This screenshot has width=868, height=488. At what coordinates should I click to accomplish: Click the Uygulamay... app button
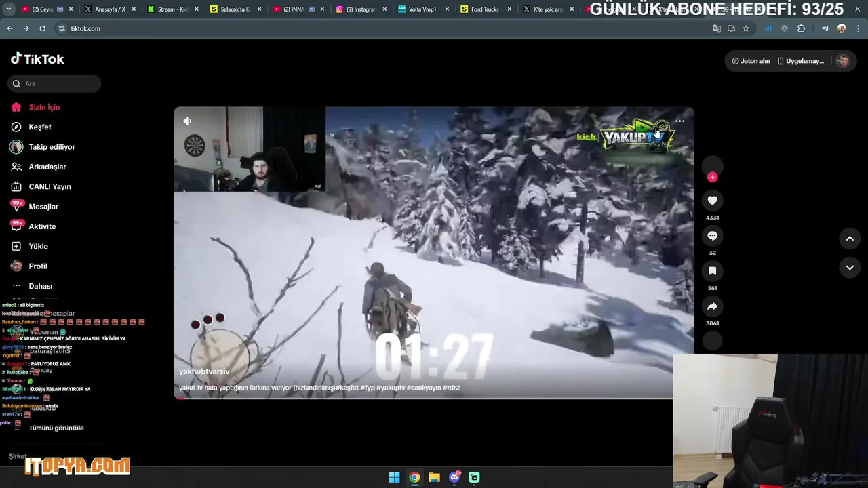click(801, 61)
